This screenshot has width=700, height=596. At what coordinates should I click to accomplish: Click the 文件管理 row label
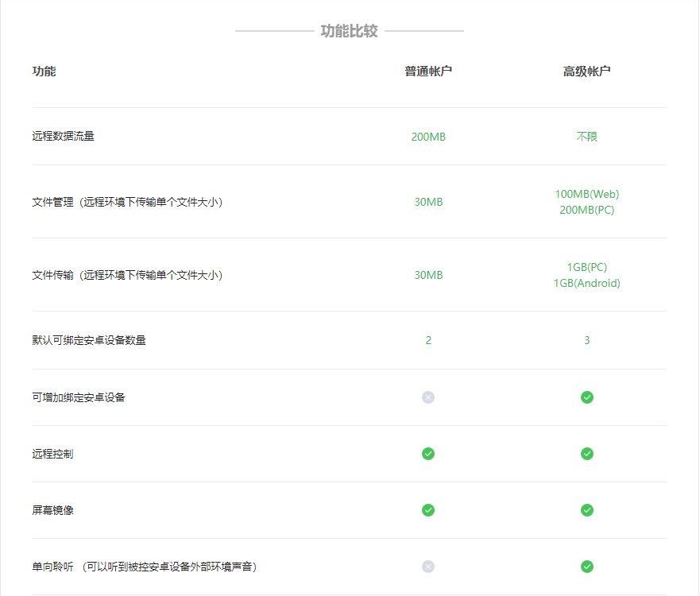click(x=127, y=202)
